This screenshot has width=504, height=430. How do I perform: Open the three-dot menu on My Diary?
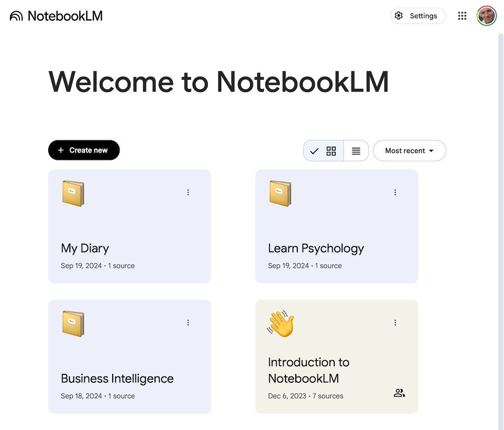point(188,192)
